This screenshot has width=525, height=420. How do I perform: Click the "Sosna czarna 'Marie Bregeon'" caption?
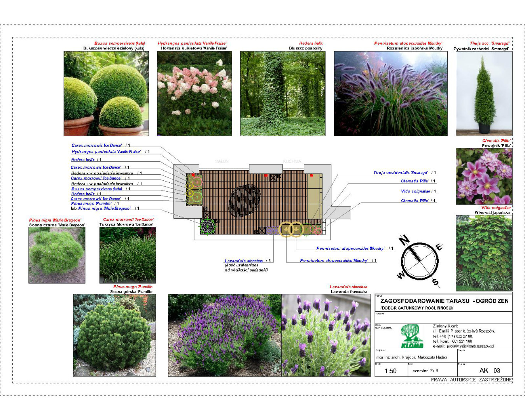click(x=57, y=225)
